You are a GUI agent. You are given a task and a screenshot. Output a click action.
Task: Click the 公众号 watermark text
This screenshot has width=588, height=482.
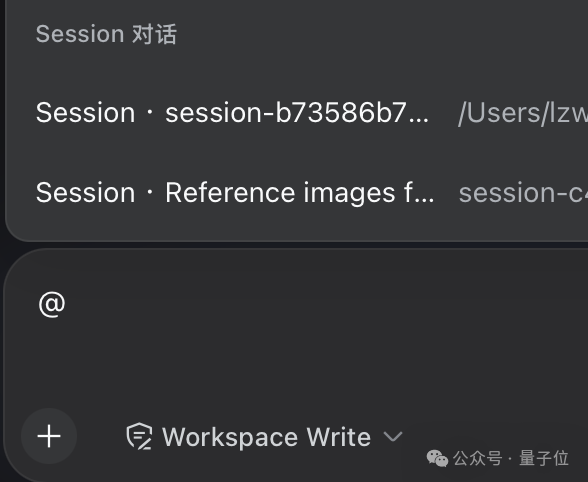click(x=477, y=458)
